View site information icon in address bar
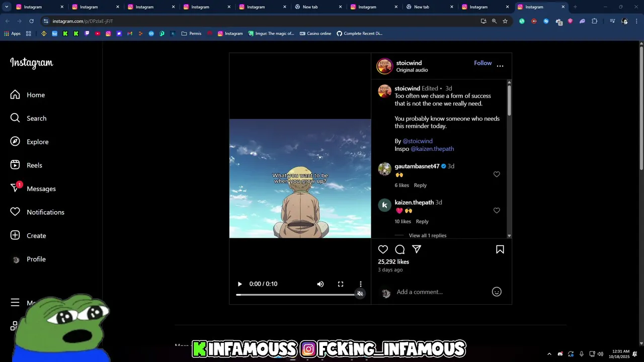 [x=46, y=21]
